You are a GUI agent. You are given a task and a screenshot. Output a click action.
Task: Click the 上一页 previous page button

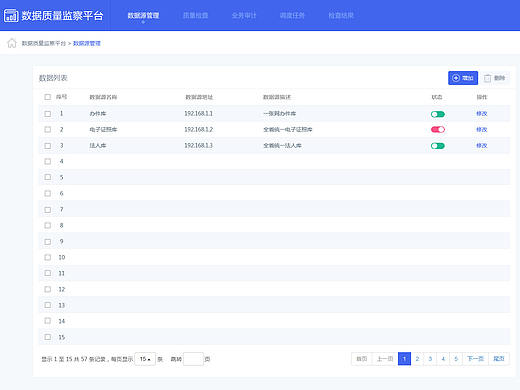point(385,359)
